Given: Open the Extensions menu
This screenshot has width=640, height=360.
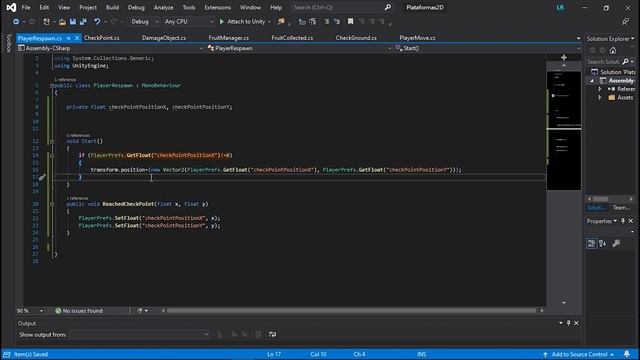Looking at the screenshot, I should pyautogui.click(x=218, y=7).
